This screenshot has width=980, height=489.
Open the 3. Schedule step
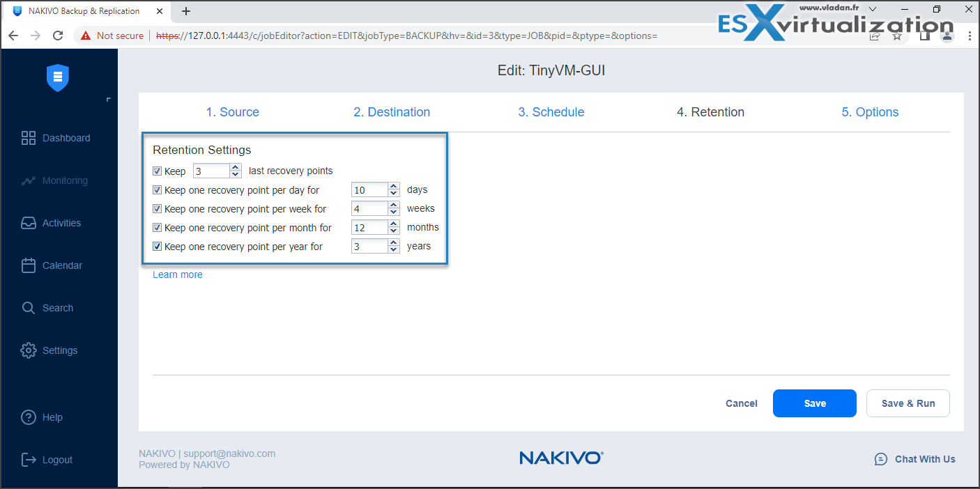(551, 112)
